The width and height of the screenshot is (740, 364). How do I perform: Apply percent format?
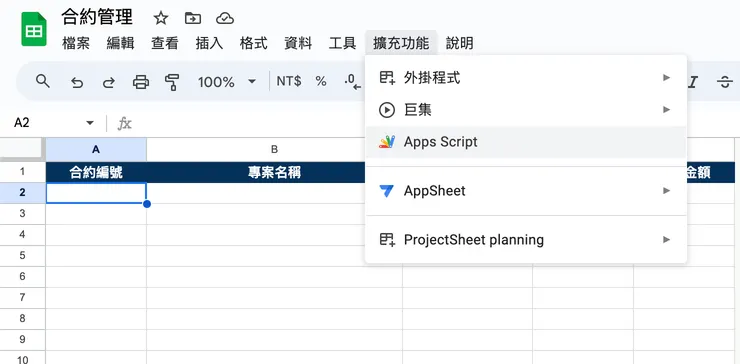[x=321, y=82]
